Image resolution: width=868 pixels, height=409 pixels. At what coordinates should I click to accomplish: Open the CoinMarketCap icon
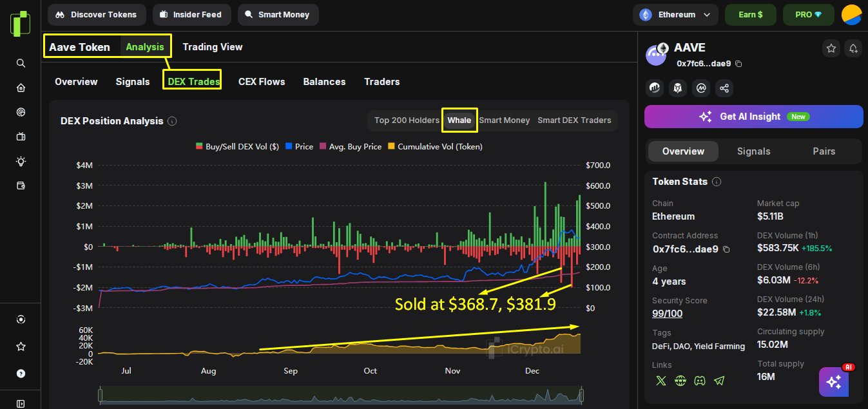point(701,88)
